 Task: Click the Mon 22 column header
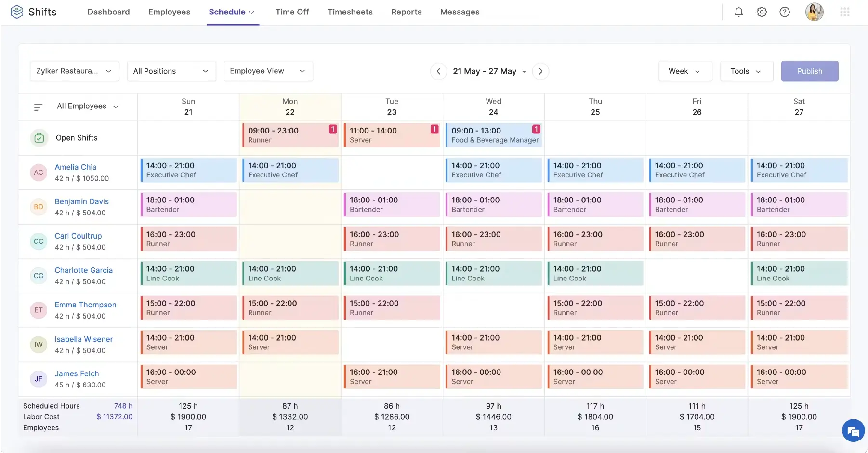coord(290,107)
